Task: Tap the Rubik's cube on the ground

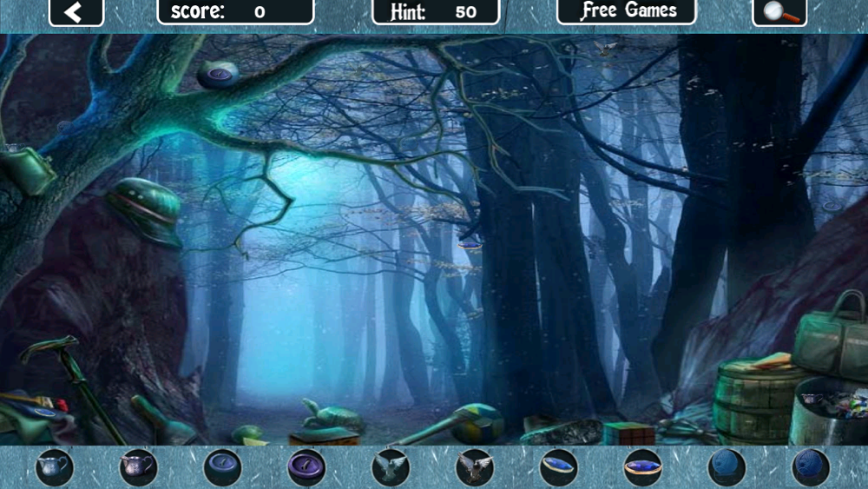Action: 628,433
